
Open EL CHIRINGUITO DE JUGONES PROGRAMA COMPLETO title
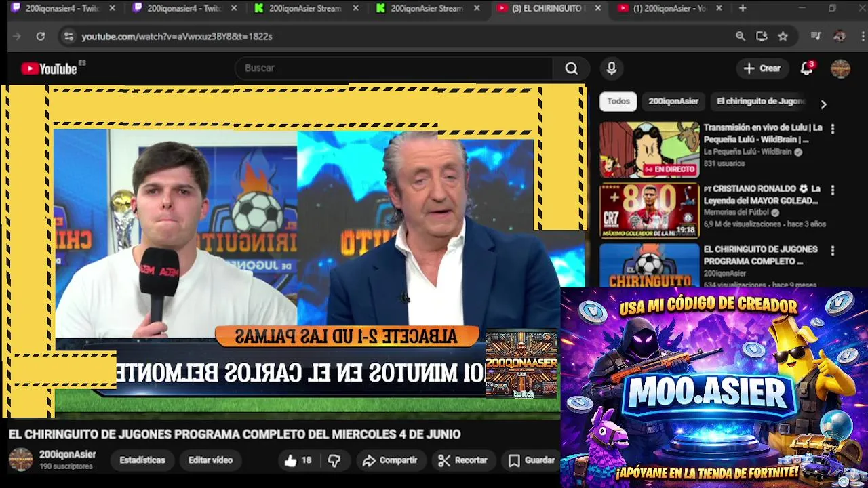(x=760, y=255)
